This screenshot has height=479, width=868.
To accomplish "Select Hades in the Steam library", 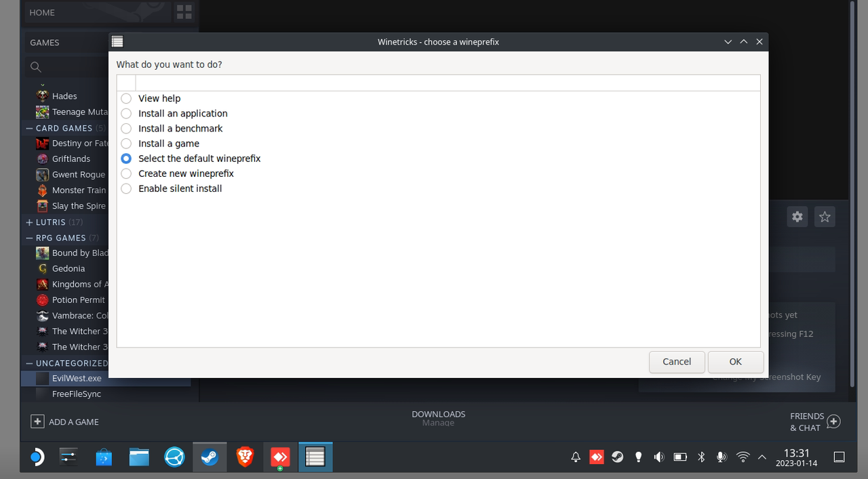I will pos(64,96).
